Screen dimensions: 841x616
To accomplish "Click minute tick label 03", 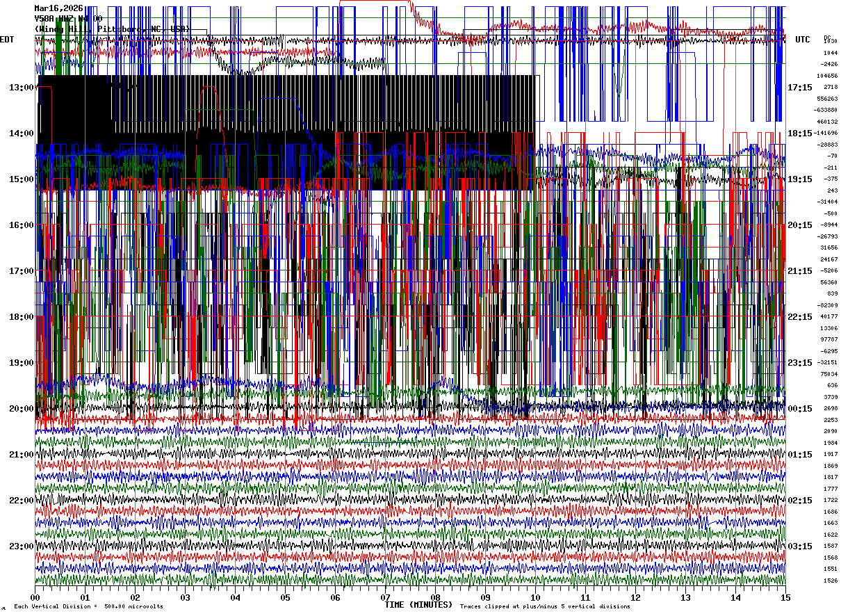I will pos(185,597).
